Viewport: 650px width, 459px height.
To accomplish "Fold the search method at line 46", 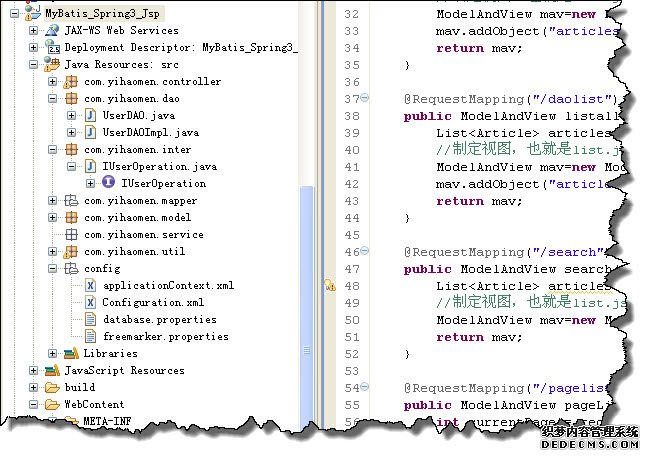I will point(363,251).
